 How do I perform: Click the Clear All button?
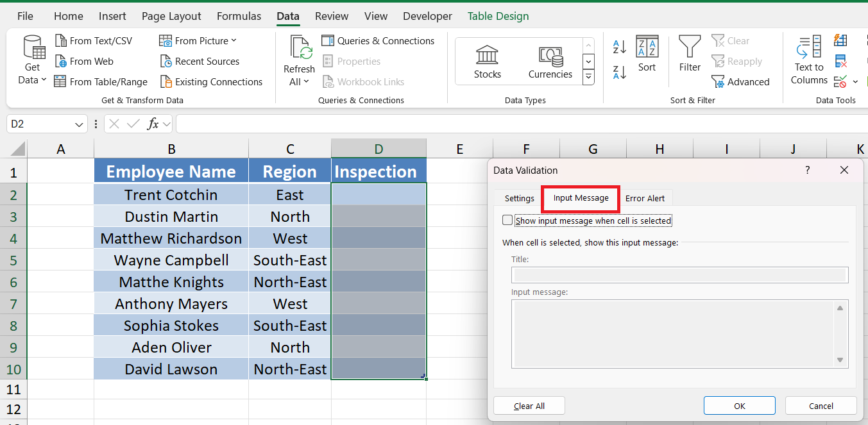pyautogui.click(x=529, y=406)
